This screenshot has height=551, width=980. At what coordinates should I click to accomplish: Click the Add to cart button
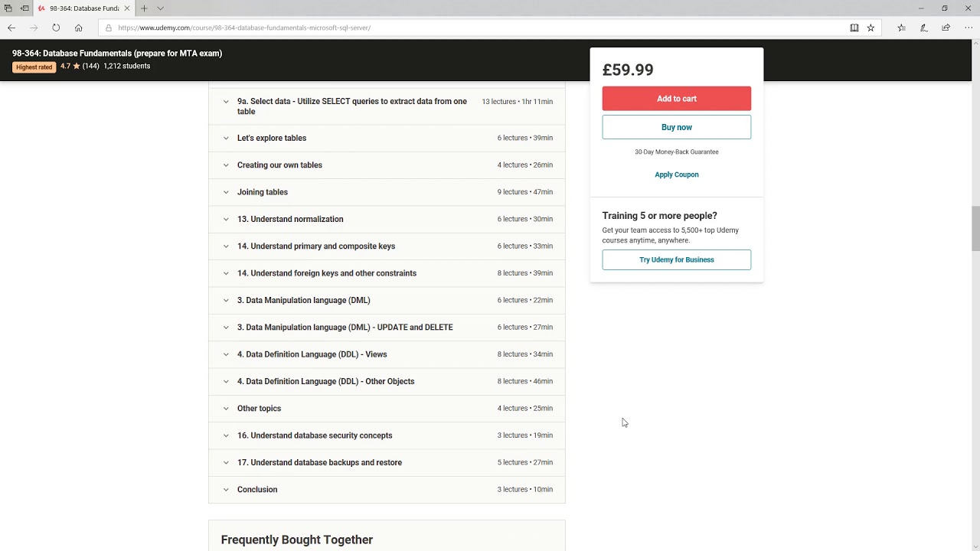click(x=676, y=99)
